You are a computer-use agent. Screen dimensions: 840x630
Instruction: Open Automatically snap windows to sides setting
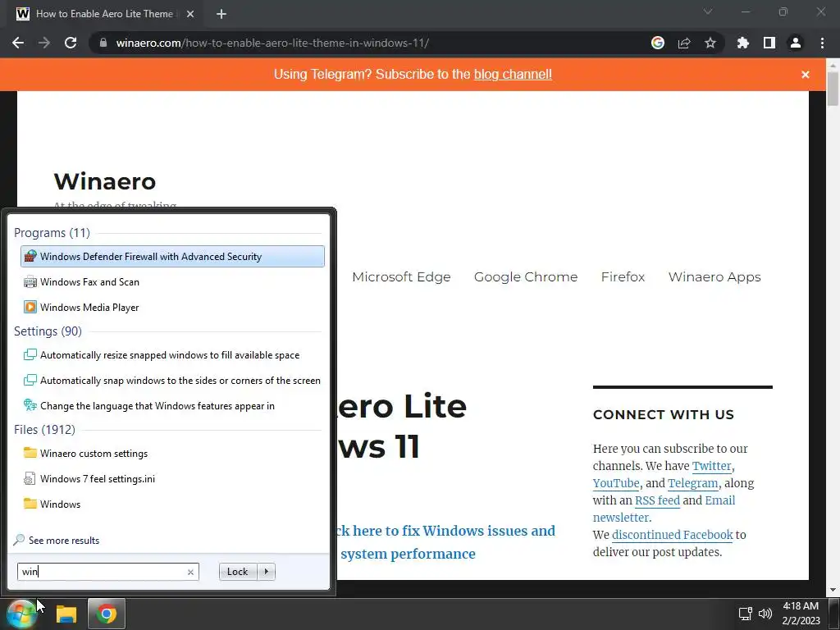(x=172, y=381)
